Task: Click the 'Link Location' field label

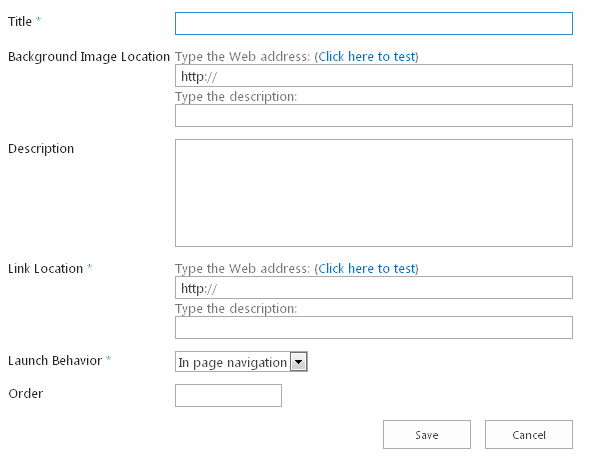Action: (x=45, y=268)
